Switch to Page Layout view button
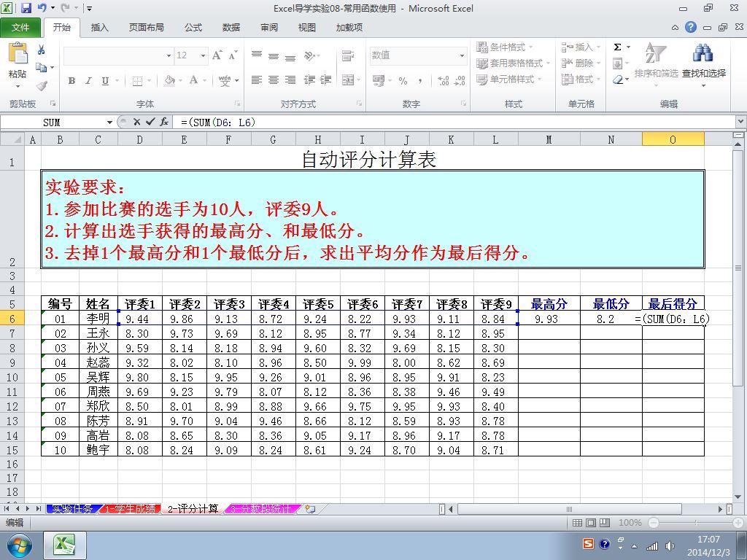747x560 pixels. coord(591,523)
